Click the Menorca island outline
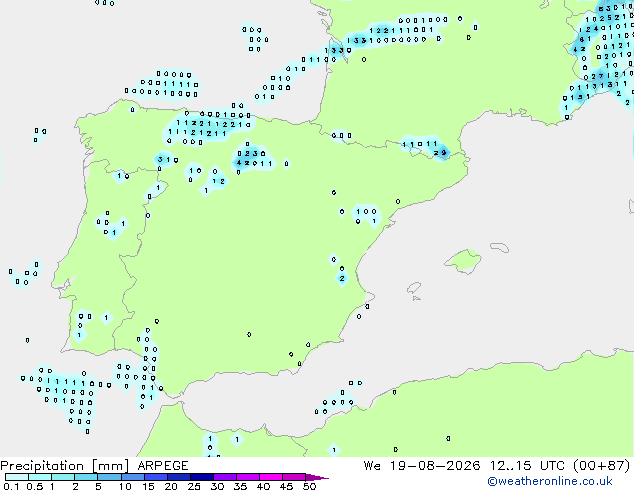 click(x=500, y=247)
